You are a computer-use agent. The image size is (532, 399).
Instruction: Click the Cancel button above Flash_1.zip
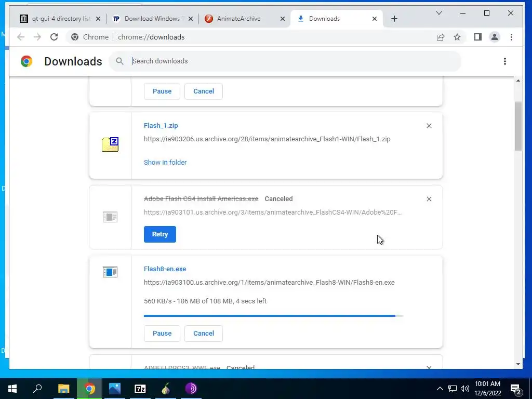(204, 91)
